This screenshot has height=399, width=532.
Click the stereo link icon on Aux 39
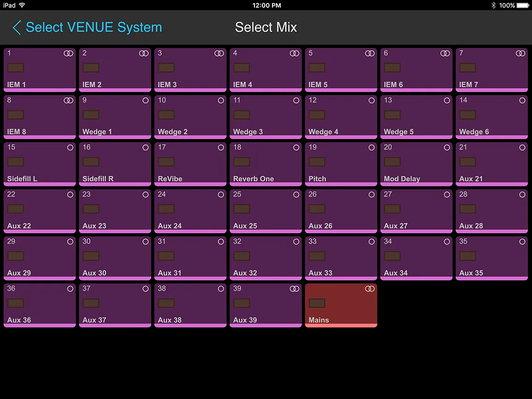click(x=294, y=288)
